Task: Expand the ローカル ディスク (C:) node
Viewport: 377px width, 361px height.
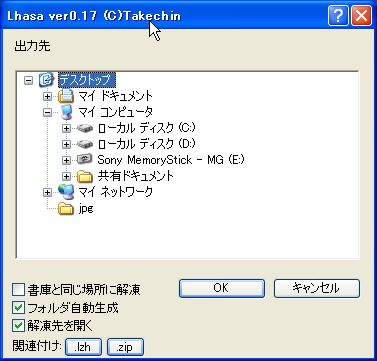Action: [x=66, y=128]
